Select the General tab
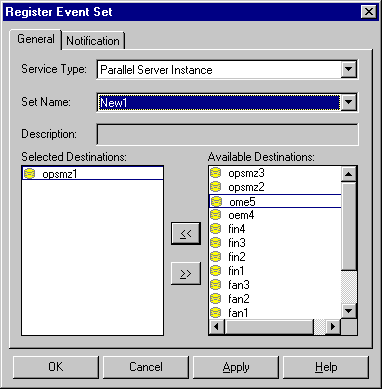 (36, 39)
